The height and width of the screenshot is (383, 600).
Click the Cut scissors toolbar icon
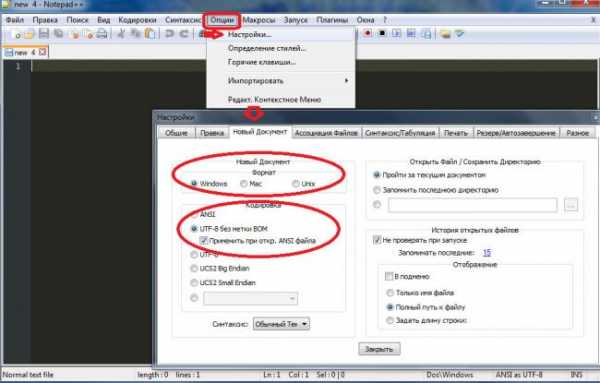[x=121, y=34]
